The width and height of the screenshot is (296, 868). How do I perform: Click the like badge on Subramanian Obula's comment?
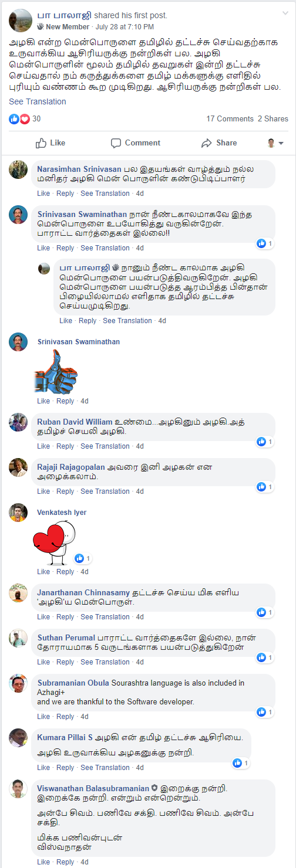coord(265,712)
